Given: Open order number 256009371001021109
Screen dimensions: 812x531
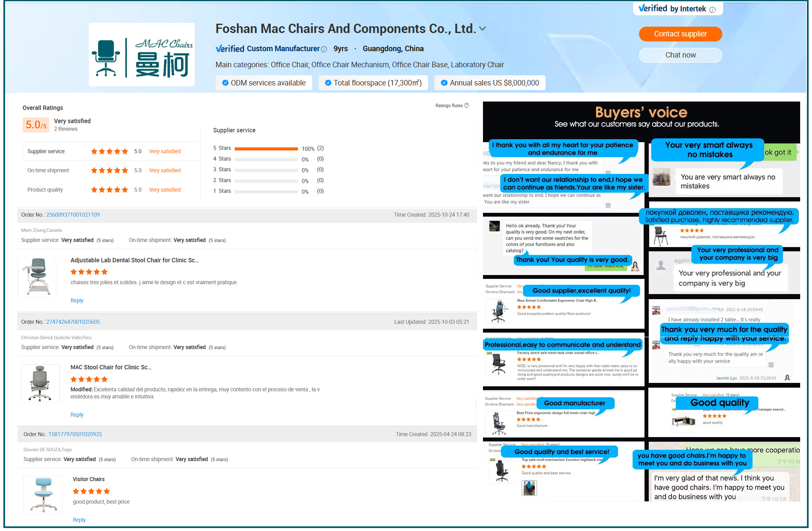Looking at the screenshot, I should pos(73,215).
